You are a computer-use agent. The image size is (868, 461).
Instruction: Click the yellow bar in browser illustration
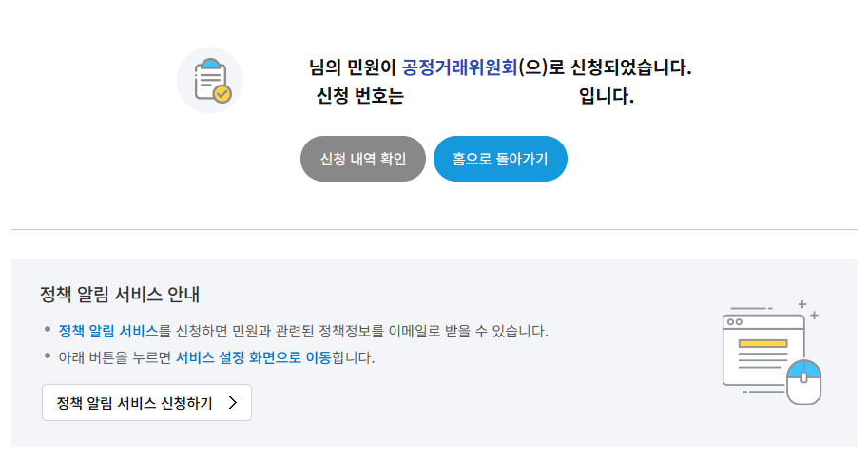762,344
